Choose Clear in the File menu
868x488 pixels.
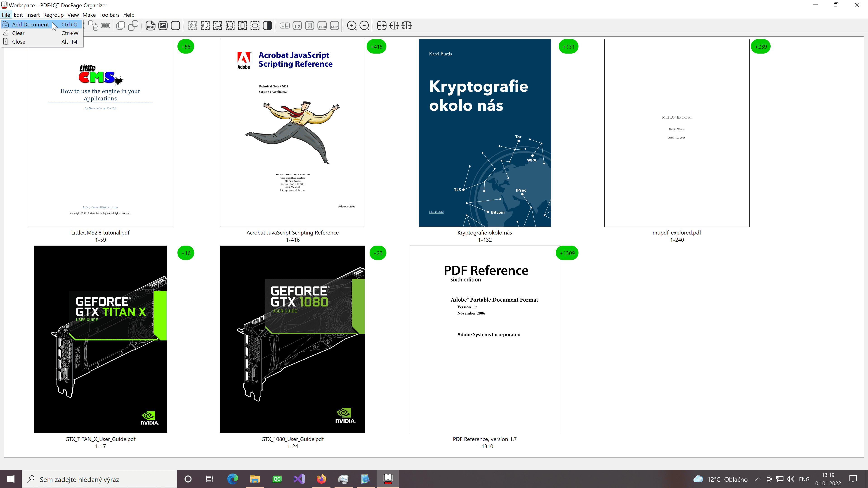18,33
